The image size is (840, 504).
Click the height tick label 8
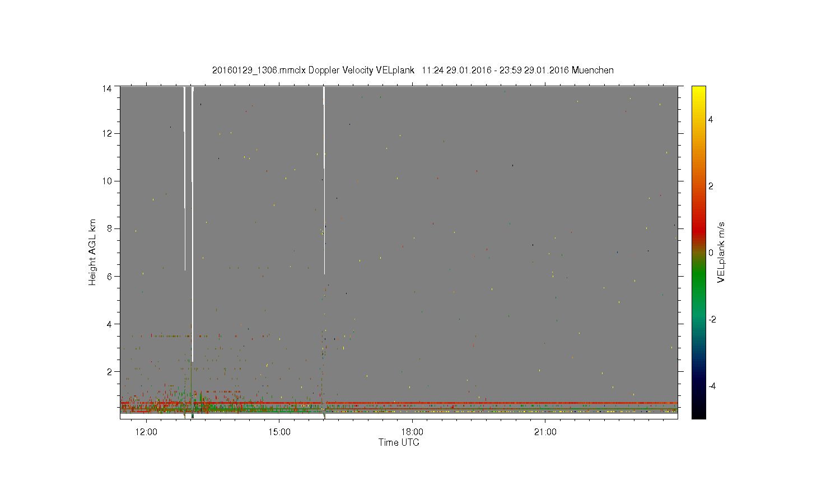[x=109, y=228]
